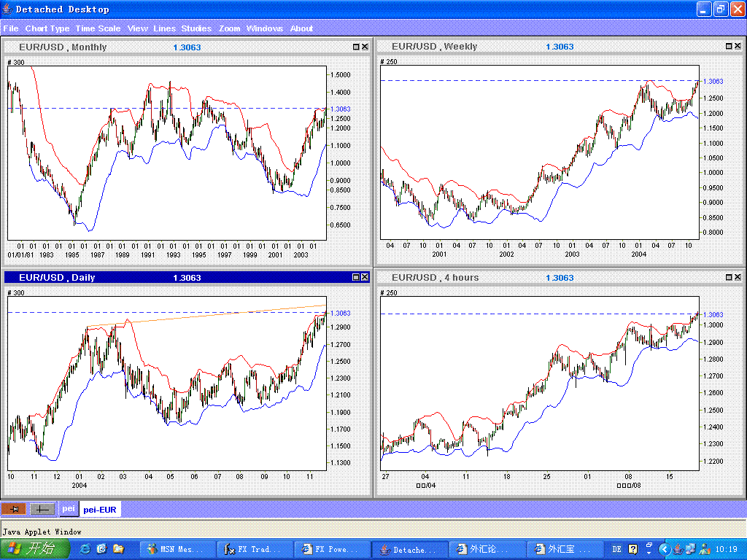This screenshot has height=560, width=747.
Task: Switch to 外汇宝 taskbar button
Action: pos(565,550)
